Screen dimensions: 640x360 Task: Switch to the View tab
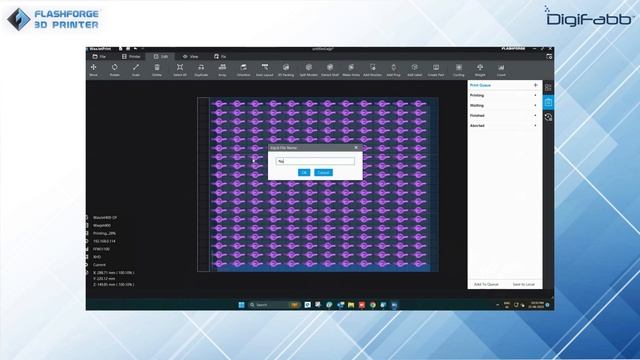pyautogui.click(x=191, y=56)
